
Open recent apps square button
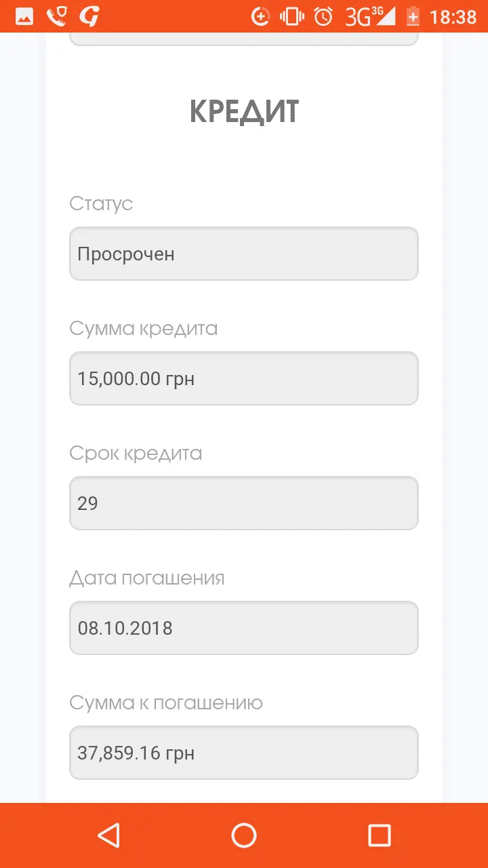(x=379, y=835)
